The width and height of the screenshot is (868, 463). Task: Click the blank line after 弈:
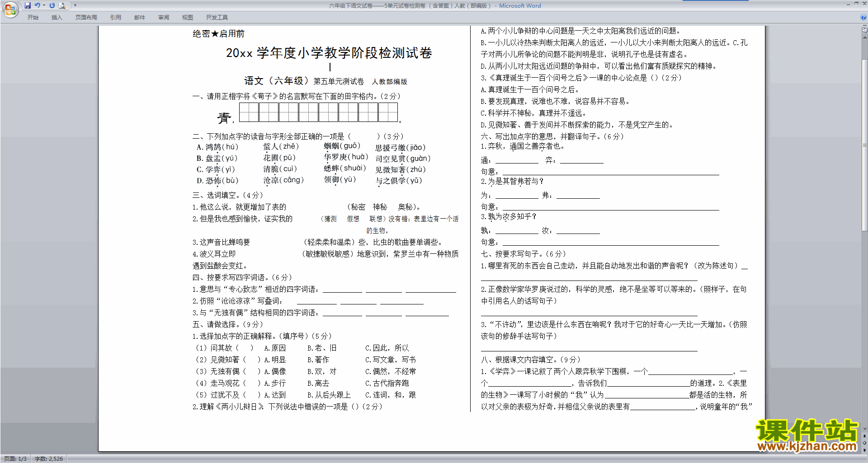[581, 160]
